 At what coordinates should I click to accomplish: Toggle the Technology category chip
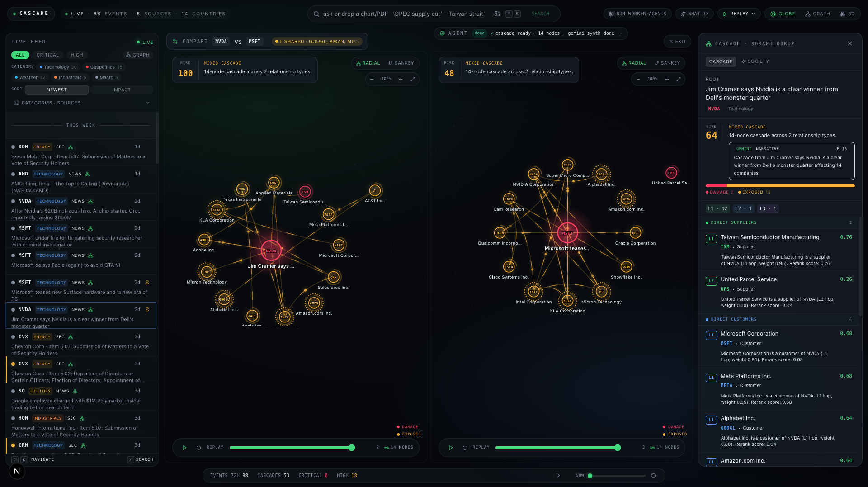[58, 67]
